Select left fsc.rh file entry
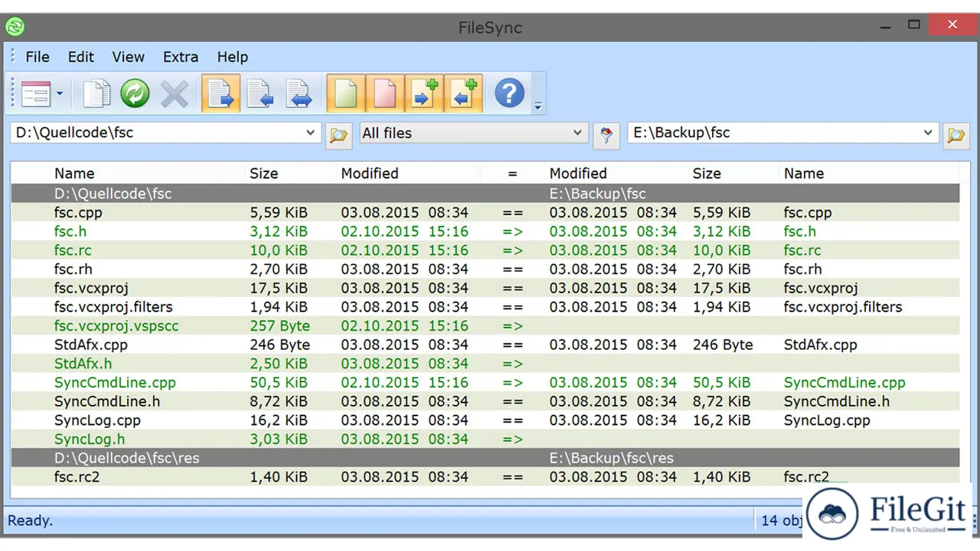This screenshot has height=551, width=980. pyautogui.click(x=73, y=269)
